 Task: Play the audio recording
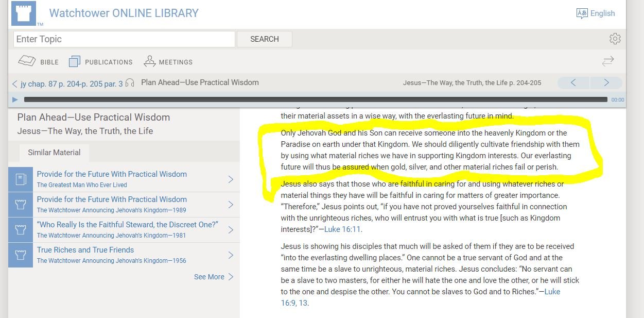[x=15, y=99]
